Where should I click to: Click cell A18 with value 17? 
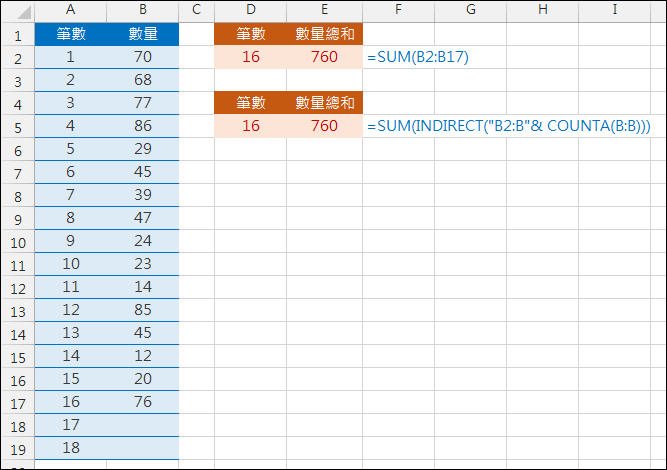[x=71, y=424]
